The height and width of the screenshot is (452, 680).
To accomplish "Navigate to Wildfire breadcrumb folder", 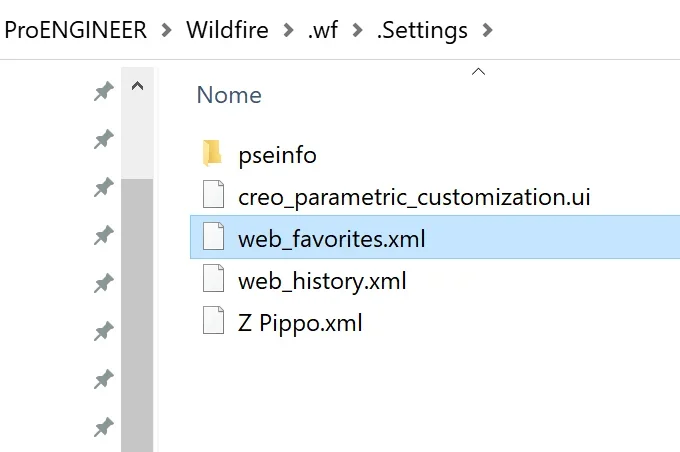I will pos(227,30).
